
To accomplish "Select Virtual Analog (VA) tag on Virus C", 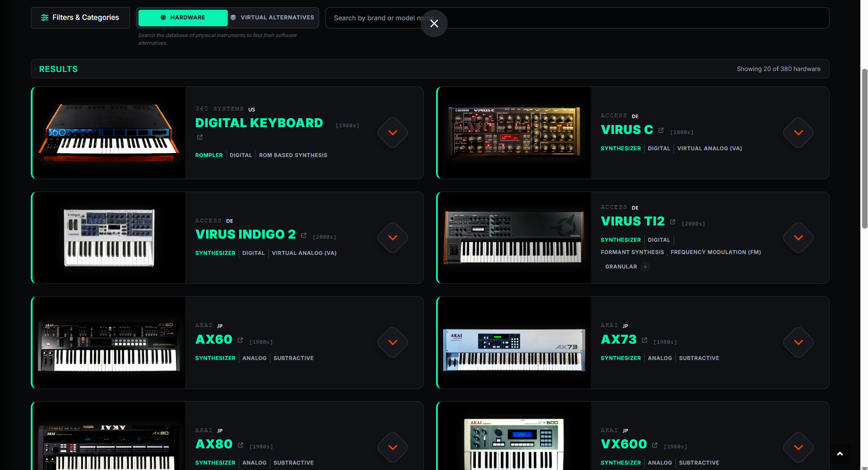I will 710,149.
